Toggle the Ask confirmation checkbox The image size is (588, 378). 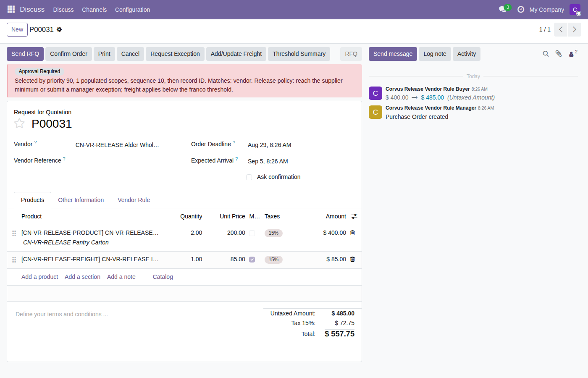tap(249, 177)
